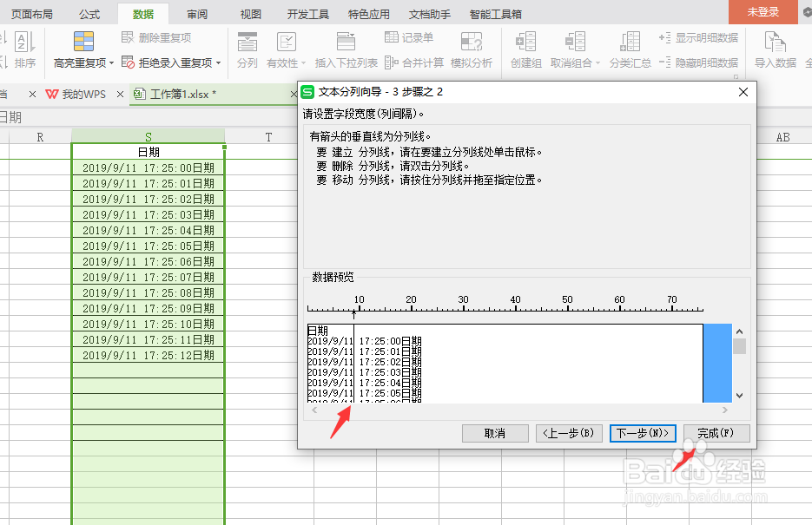Click the 创建组 create group icon

click(x=525, y=48)
